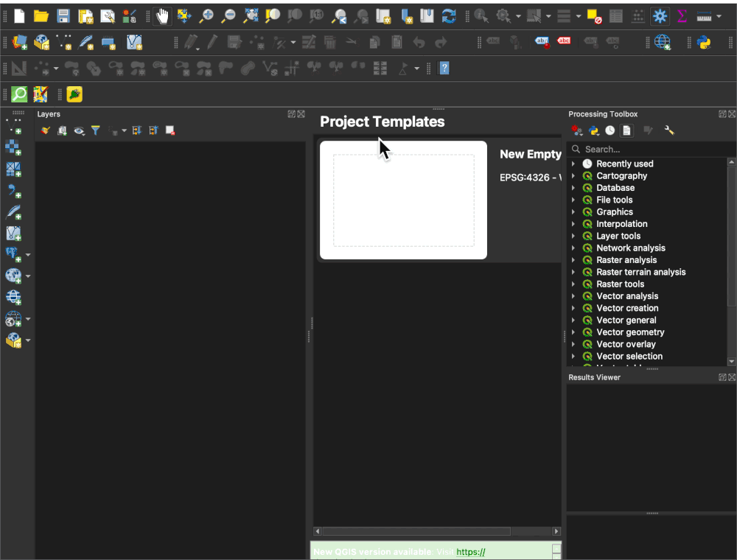Image resolution: width=737 pixels, height=560 pixels.
Task: Click the blue Help question-mark icon
Action: tap(444, 68)
